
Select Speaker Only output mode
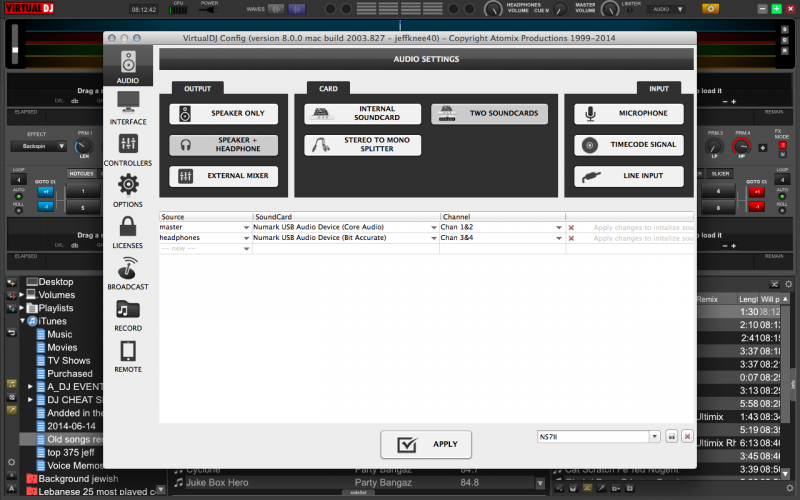pos(224,114)
